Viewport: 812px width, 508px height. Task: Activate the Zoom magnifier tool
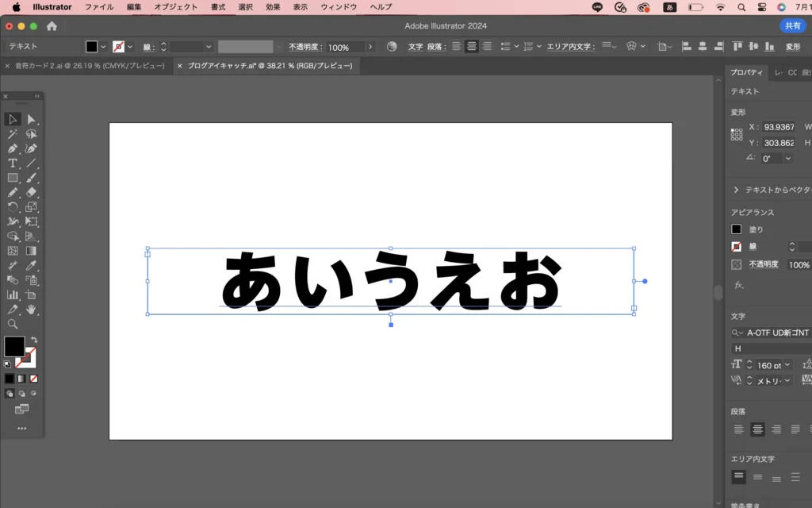point(13,324)
